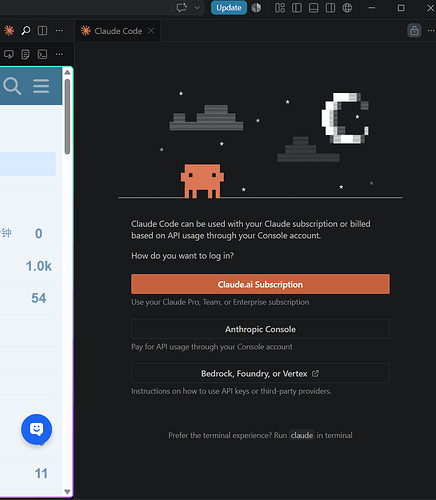Image resolution: width=436 pixels, height=500 pixels.
Task: Choose the Anthropic Console login option
Action: (260, 329)
